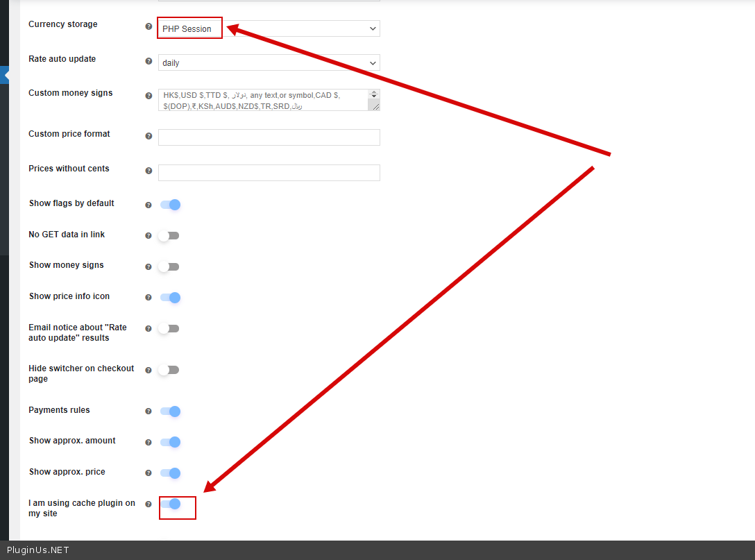Click help icon beside Rate auto update
755x560 pixels.
pos(149,61)
